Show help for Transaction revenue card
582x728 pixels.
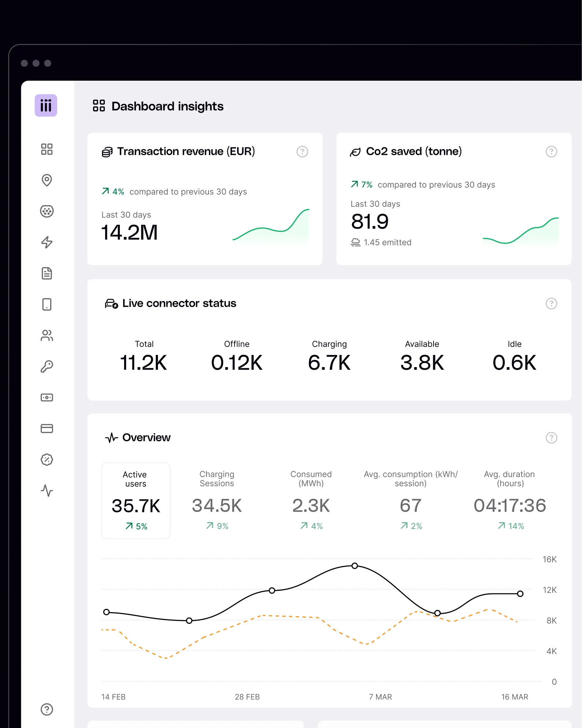[x=302, y=151]
